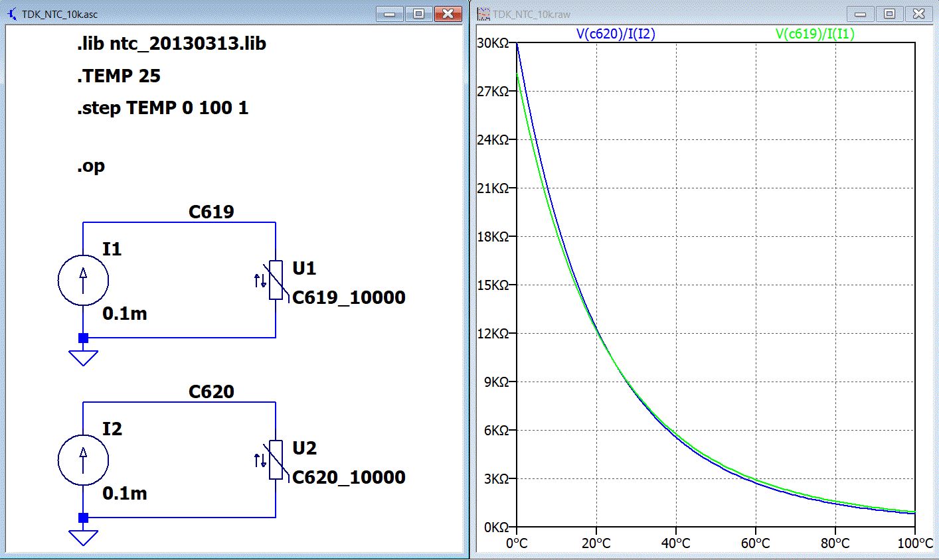The image size is (939, 560).
Task: Click the I1 current source symbol
Action: [x=83, y=280]
